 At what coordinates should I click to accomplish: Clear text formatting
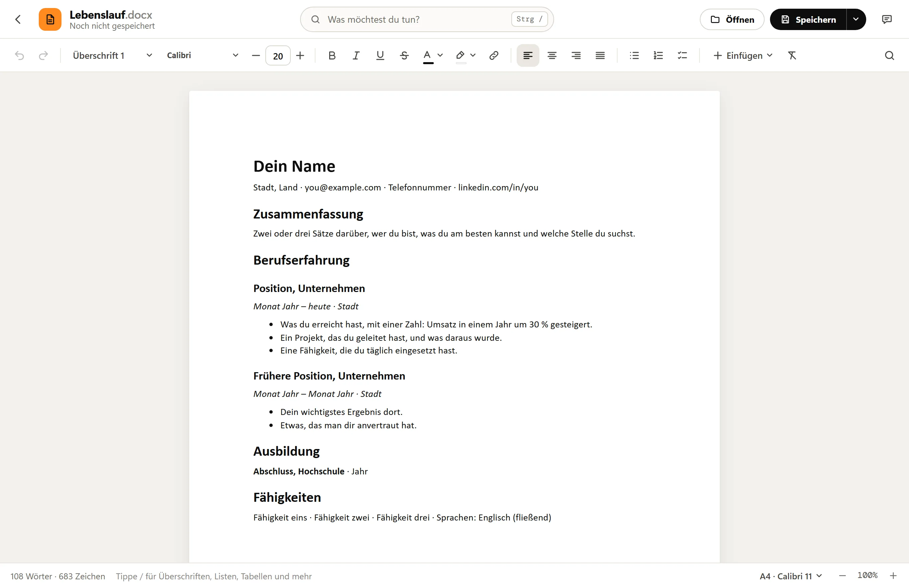[792, 55]
